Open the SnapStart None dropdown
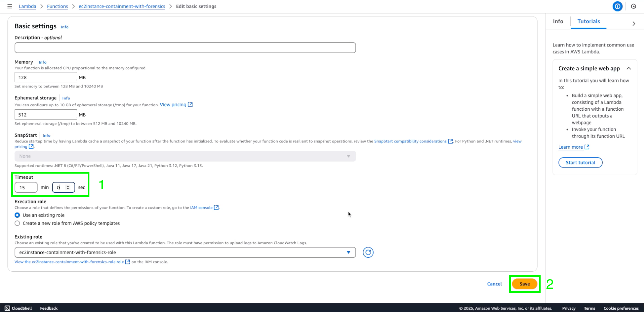The height and width of the screenshot is (312, 644). tap(185, 156)
